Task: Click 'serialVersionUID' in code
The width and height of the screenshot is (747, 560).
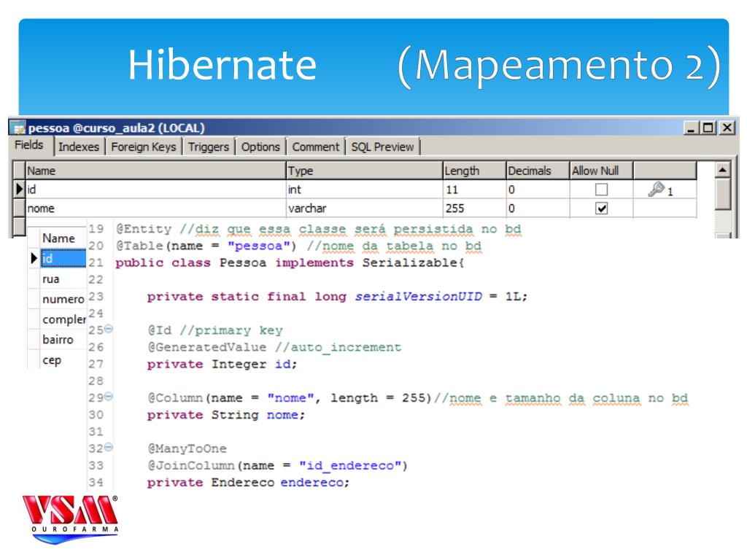Action: 418,297
